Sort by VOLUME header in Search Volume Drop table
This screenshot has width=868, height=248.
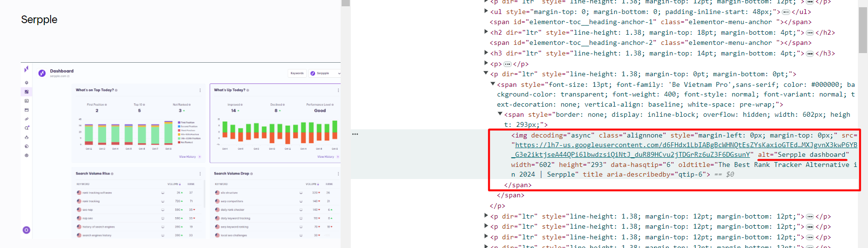pyautogui.click(x=312, y=184)
